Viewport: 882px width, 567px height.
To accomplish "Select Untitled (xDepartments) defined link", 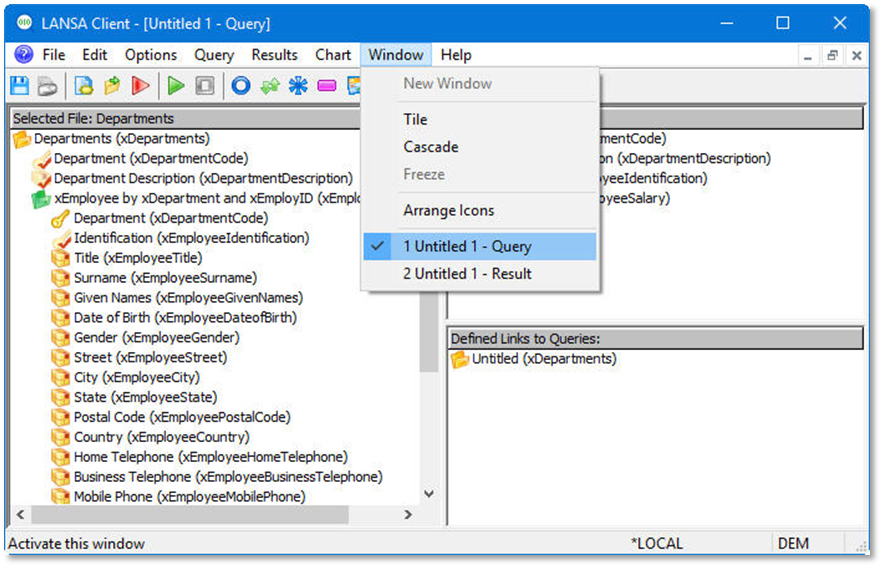I will tap(544, 359).
